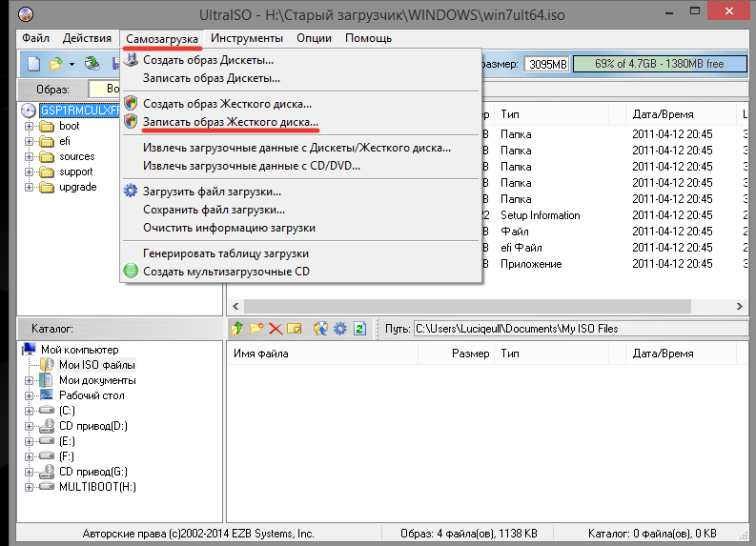Screen dimensions: 756x546
Task: Open the arrow next to Open icon
Action: click(x=72, y=64)
